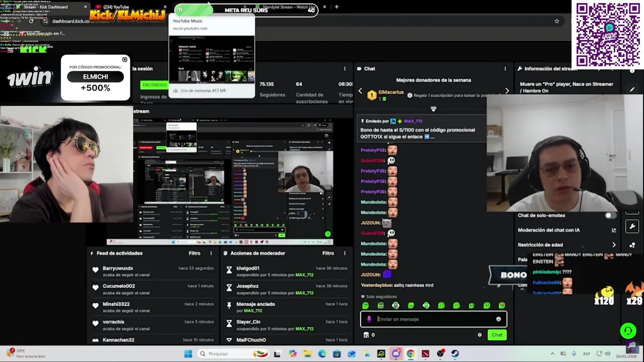644x362 pixels.
Task: Select the first green emote in quick bar
Action: click(366, 306)
